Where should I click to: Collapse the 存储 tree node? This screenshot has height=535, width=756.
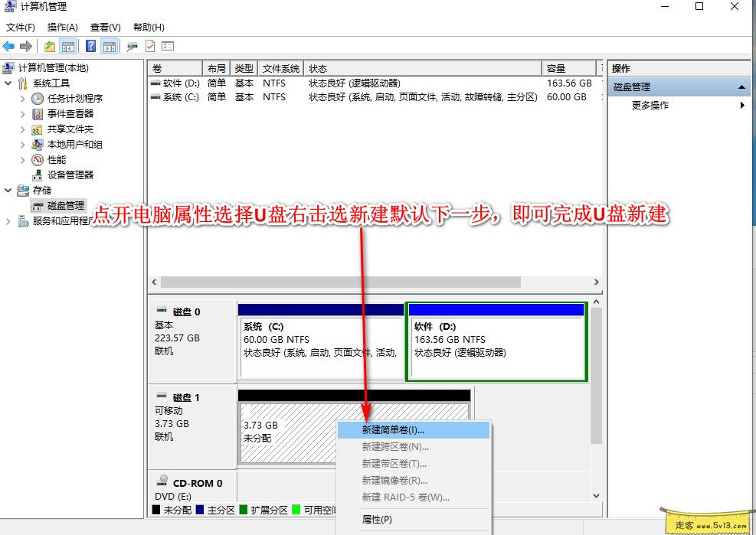pyautogui.click(x=8, y=190)
